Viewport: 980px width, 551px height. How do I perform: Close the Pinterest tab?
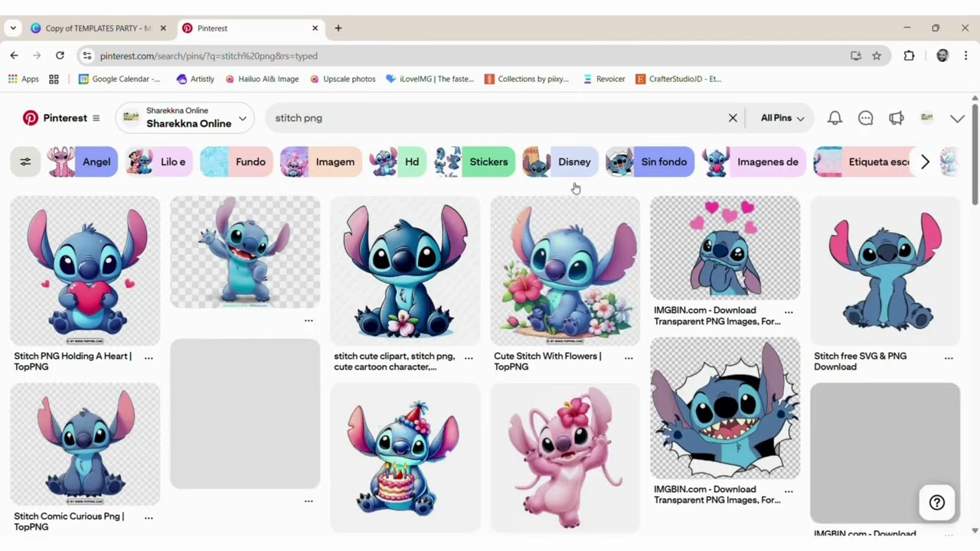pyautogui.click(x=315, y=28)
